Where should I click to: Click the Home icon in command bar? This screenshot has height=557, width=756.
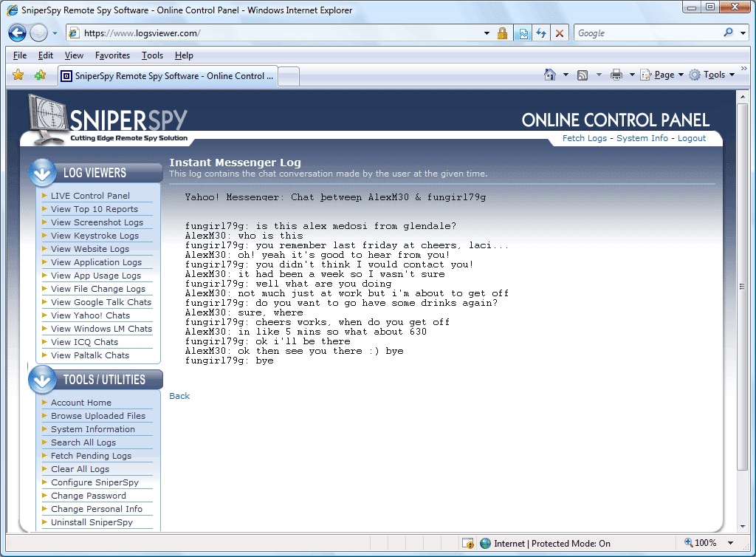[549, 75]
